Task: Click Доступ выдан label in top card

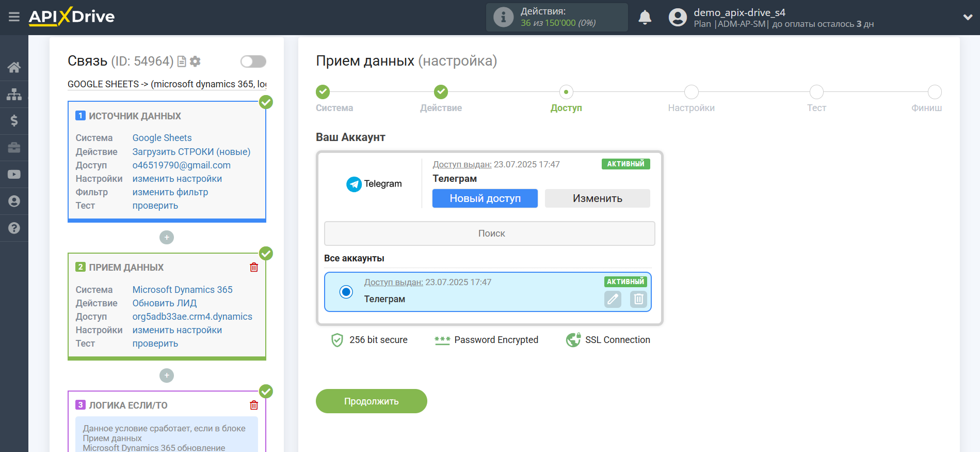Action: click(x=462, y=165)
